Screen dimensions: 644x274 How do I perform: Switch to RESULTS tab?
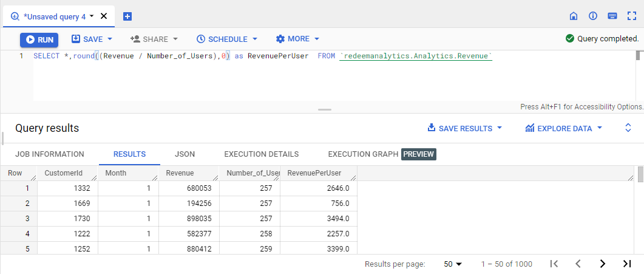tap(129, 154)
